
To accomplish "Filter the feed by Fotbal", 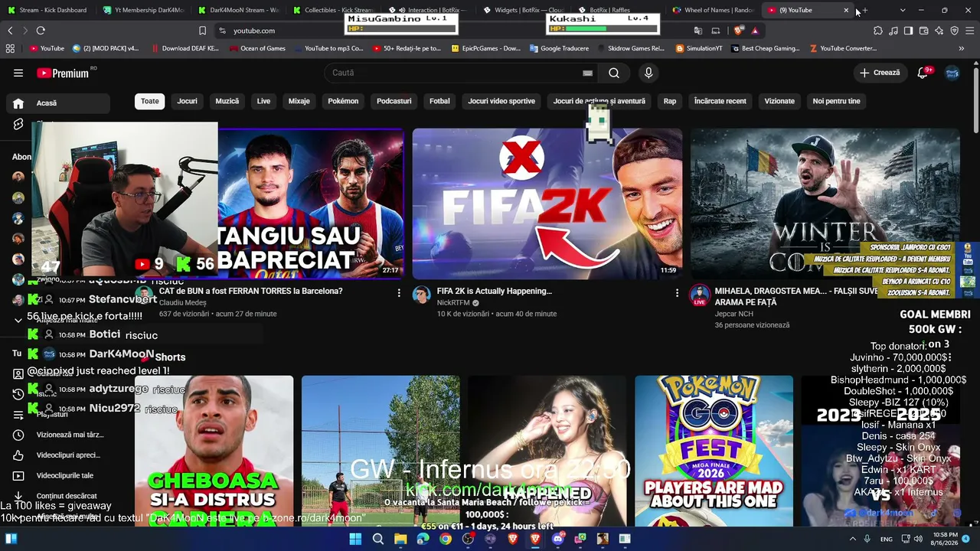I will [x=439, y=101].
